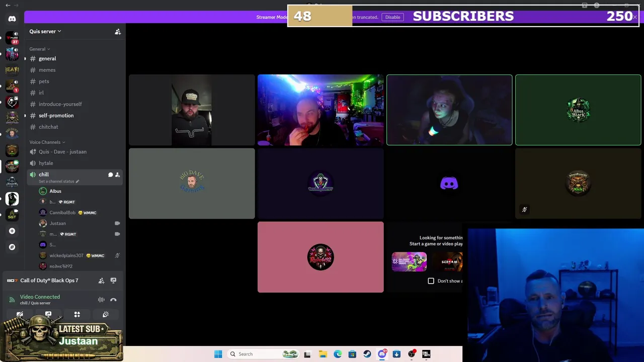Viewport: 644px width, 362px height.
Task: Click the Scream game thumbnail
Action: click(447, 262)
